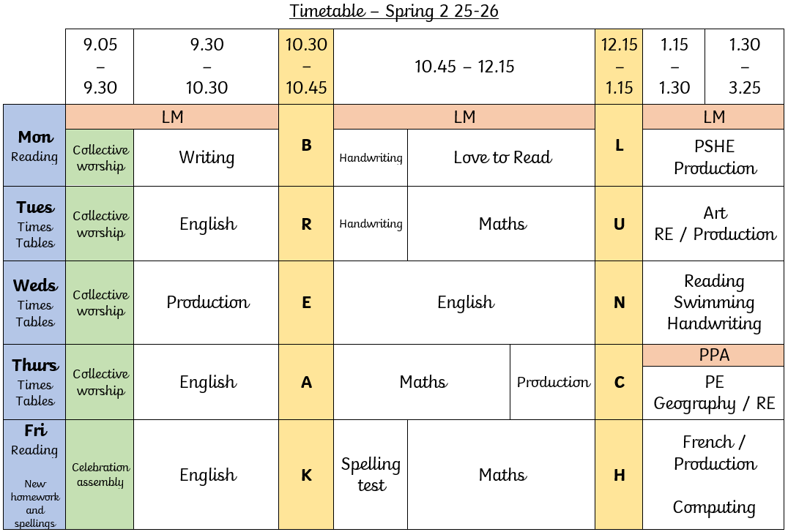788x532 pixels.
Task: Select Monday's "PSHE Production" afternoon cell
Action: pyautogui.click(x=713, y=158)
